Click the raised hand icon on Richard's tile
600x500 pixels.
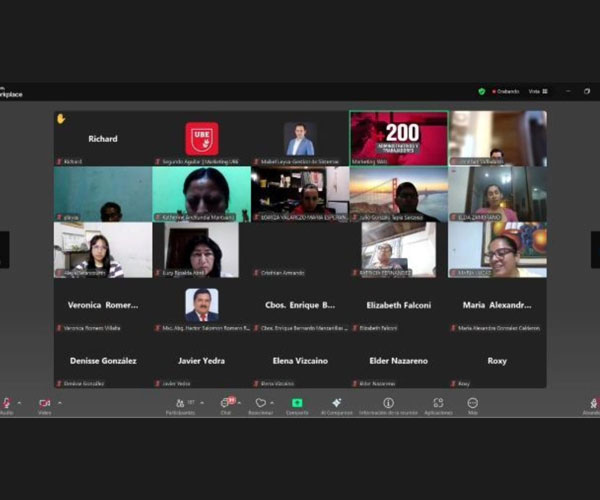[61, 119]
